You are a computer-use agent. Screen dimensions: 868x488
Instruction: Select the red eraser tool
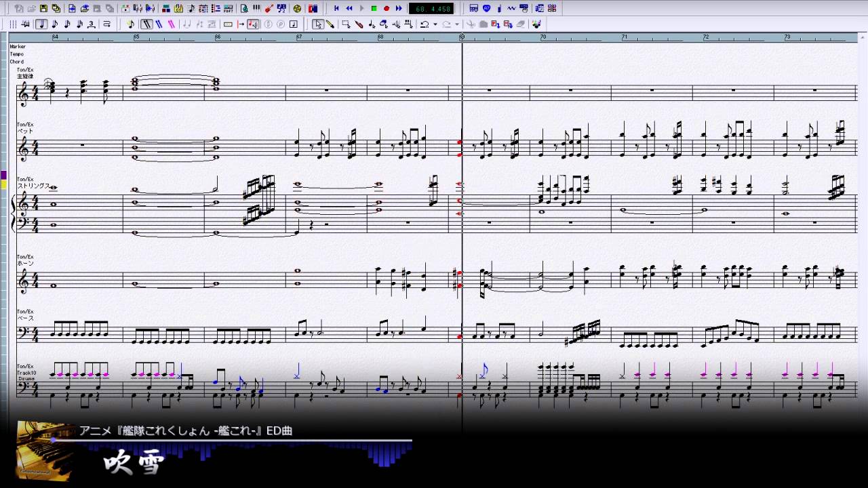click(358, 24)
